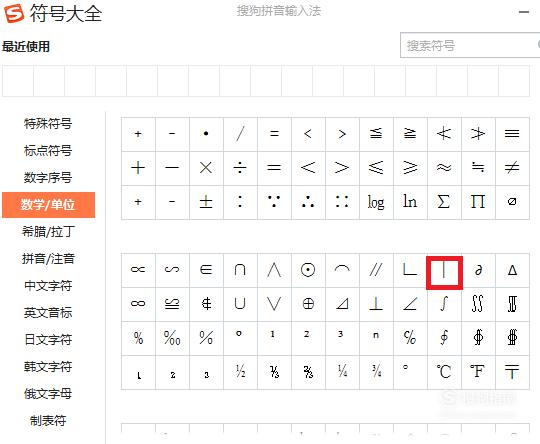Screen dimensions: 540x444
Task: Click the Sogou logo icon
Action: click(x=14, y=14)
